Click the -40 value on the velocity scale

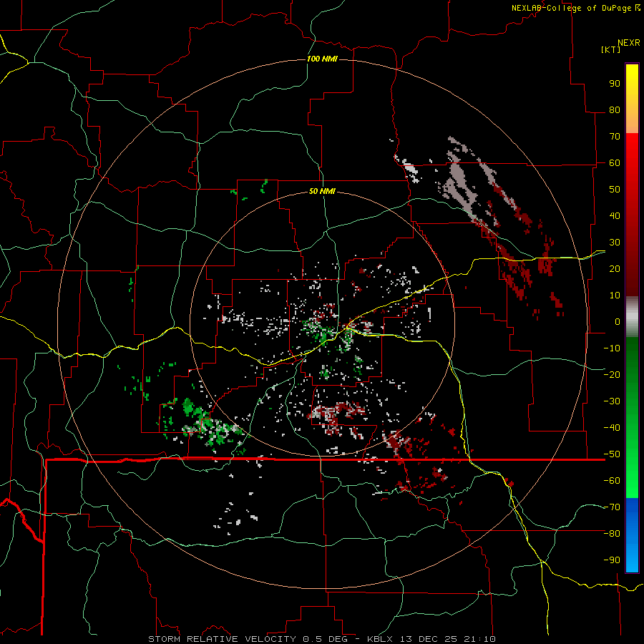pyautogui.click(x=612, y=428)
